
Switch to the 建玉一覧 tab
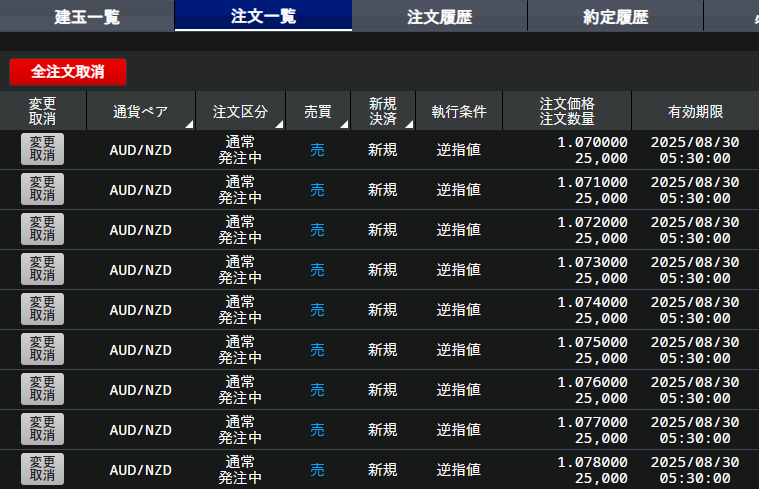87,16
